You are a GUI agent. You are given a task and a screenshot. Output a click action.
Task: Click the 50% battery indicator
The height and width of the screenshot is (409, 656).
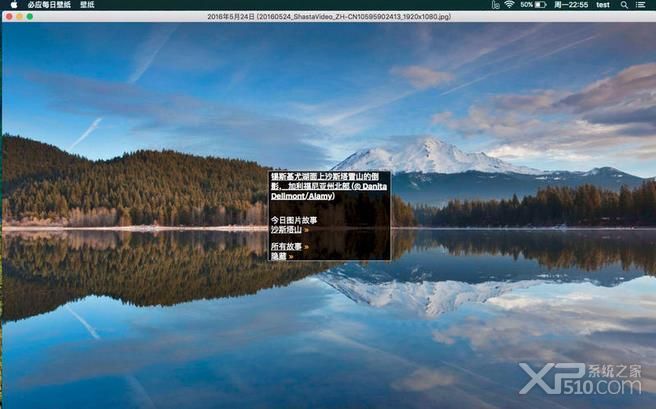[533, 5]
